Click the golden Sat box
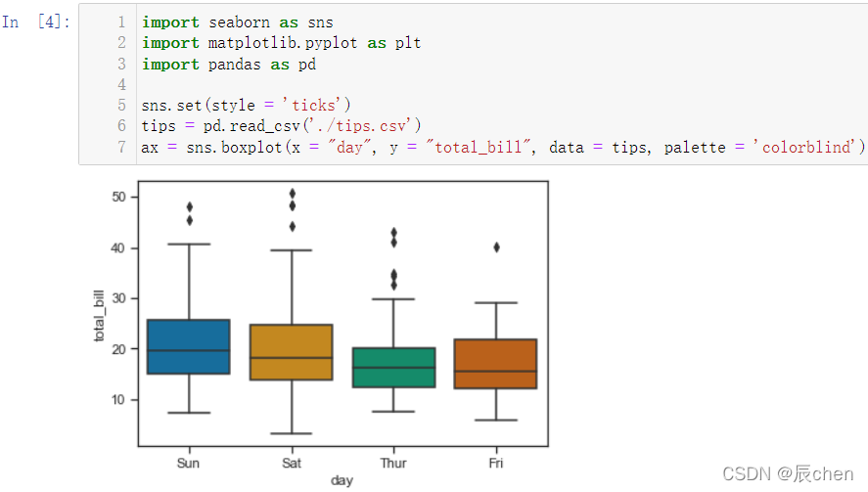Screen dimensions: 868x492 click(x=292, y=352)
